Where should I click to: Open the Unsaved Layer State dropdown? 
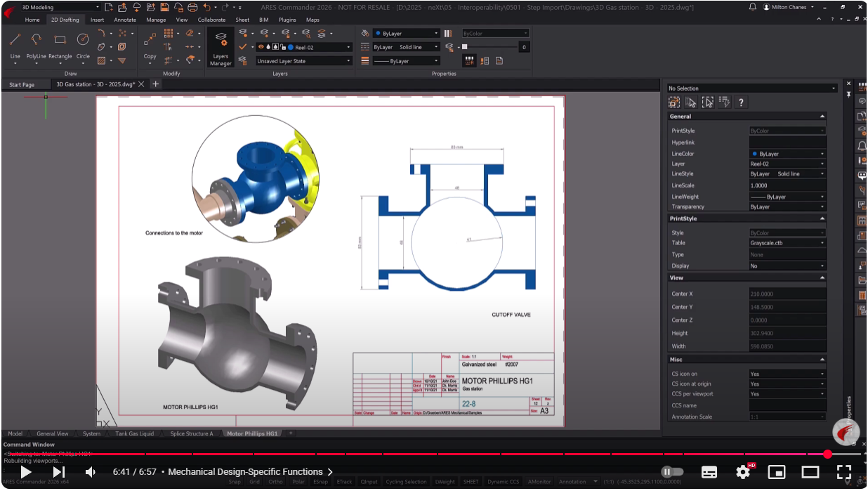pos(304,61)
